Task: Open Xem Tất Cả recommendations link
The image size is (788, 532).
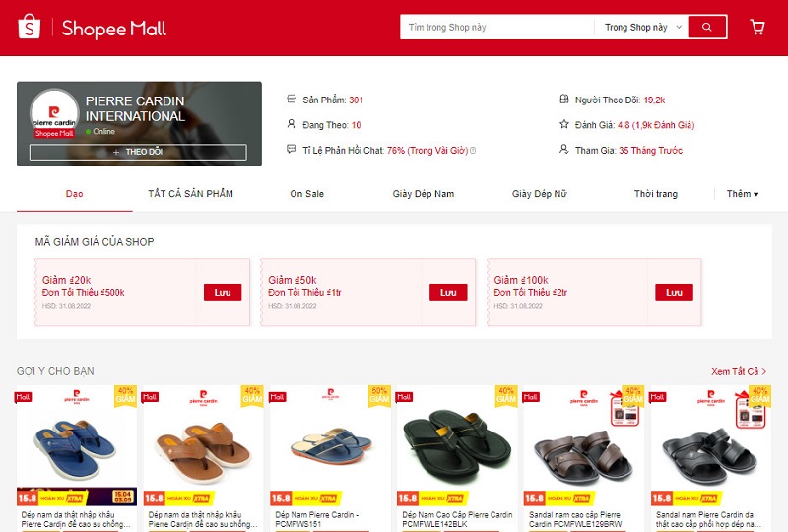Action: 738,371
